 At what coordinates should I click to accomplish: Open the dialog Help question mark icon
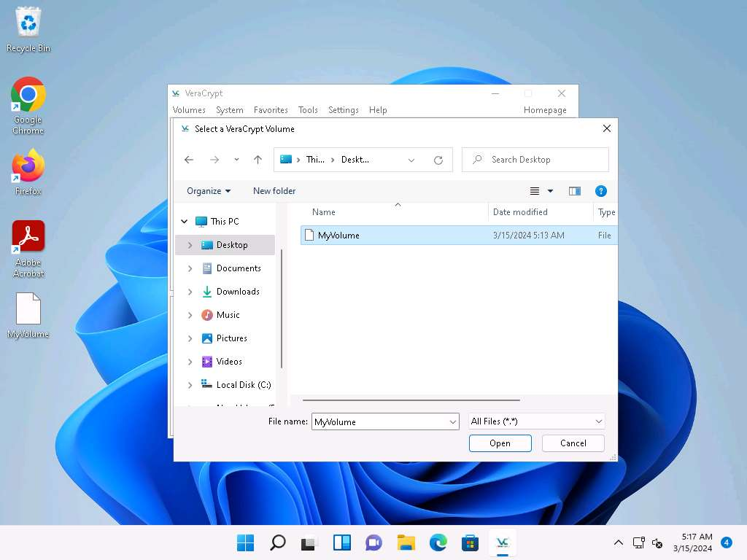click(601, 191)
